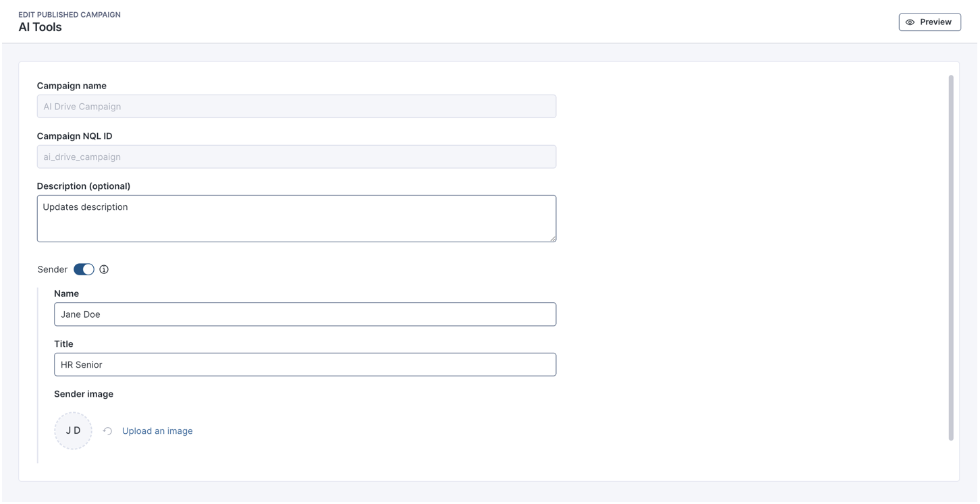Click the Campaign NQL ID field

(296, 157)
